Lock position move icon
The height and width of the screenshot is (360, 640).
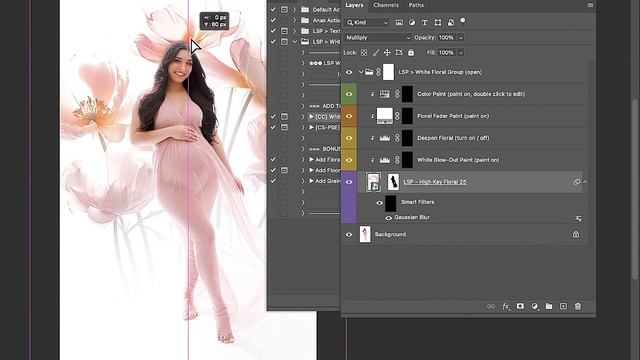387,53
